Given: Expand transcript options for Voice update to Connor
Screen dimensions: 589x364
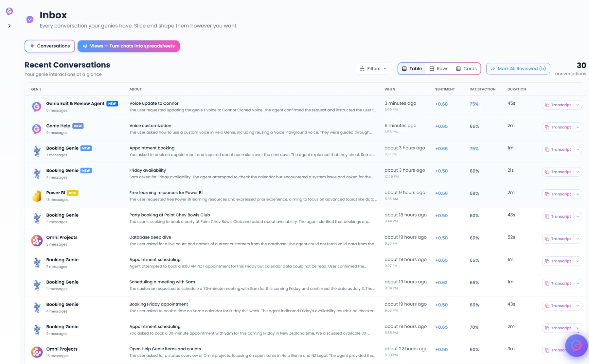Looking at the screenshot, I should point(578,105).
